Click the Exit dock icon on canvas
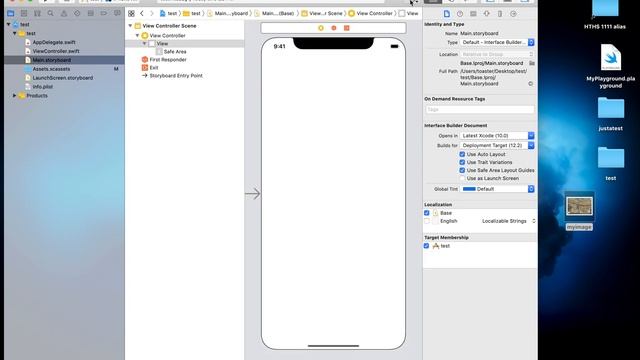 [x=347, y=28]
